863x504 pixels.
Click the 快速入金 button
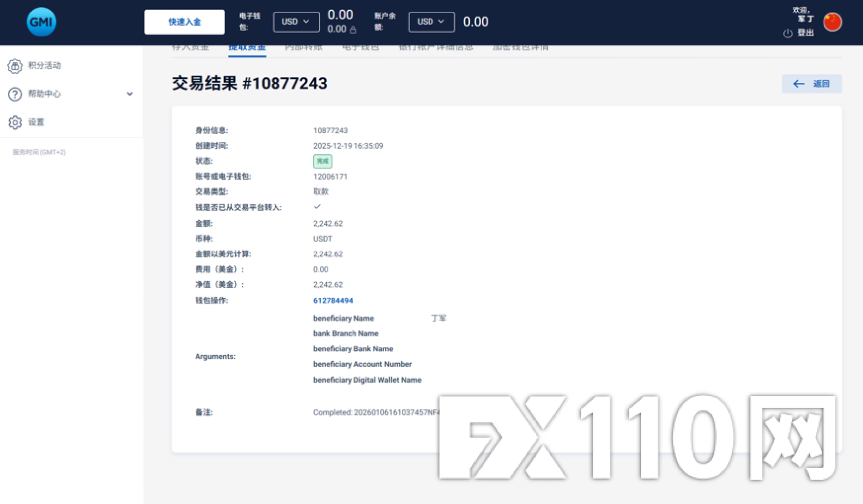pos(184,22)
